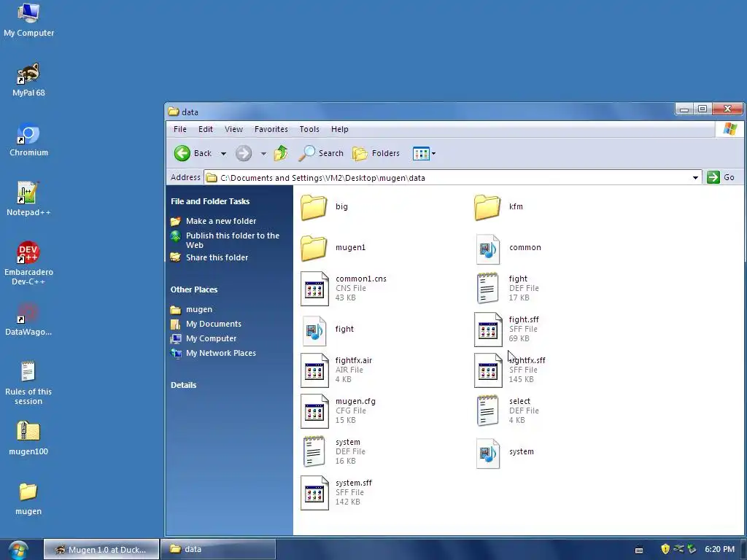
Task: Open the File menu
Action: (180, 129)
